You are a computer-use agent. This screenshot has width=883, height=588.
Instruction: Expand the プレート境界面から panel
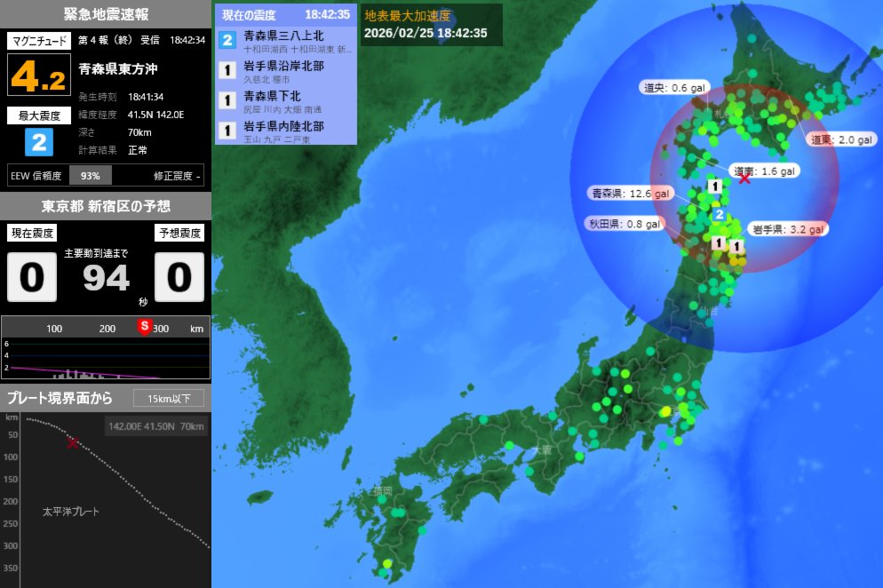62,399
